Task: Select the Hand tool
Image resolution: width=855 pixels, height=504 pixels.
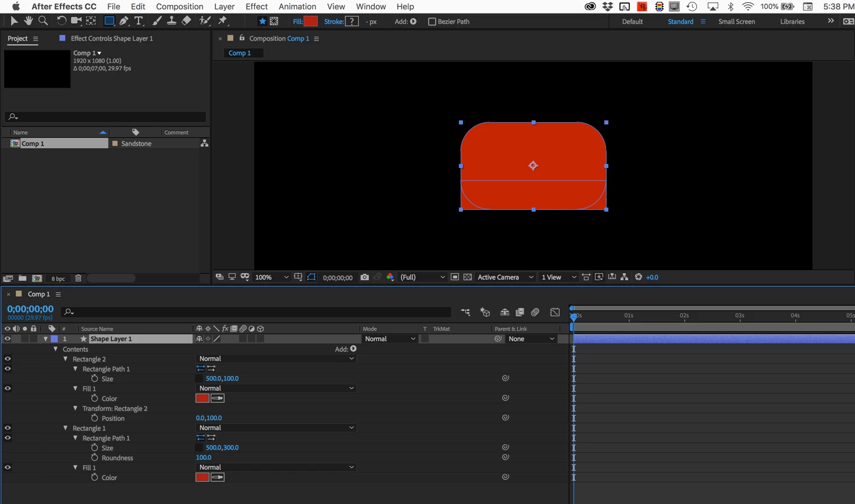Action: 28,21
